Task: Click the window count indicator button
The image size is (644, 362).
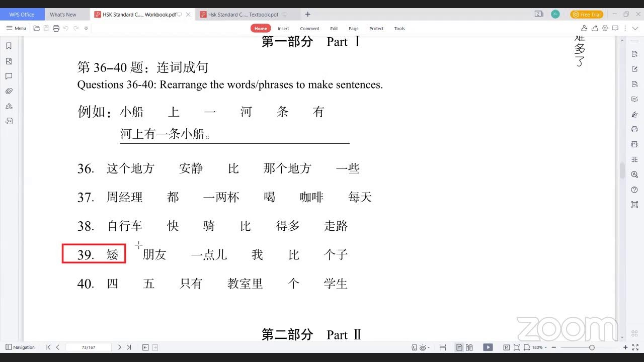Action: click(x=538, y=14)
